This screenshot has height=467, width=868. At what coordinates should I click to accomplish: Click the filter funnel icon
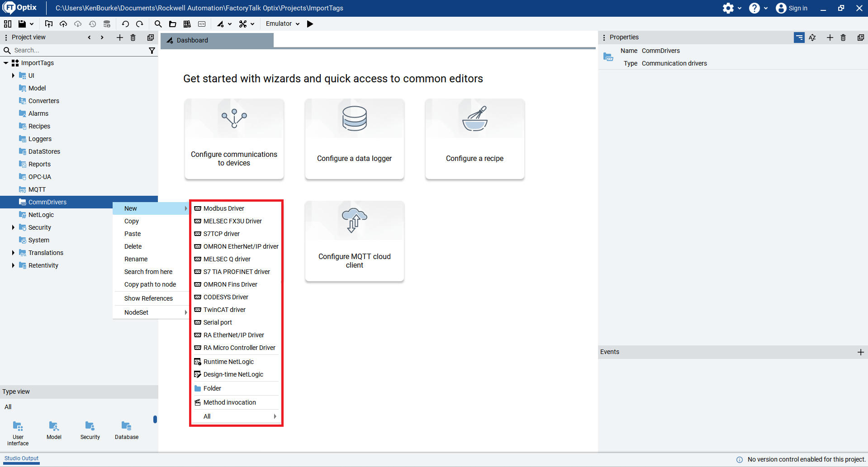pos(152,51)
